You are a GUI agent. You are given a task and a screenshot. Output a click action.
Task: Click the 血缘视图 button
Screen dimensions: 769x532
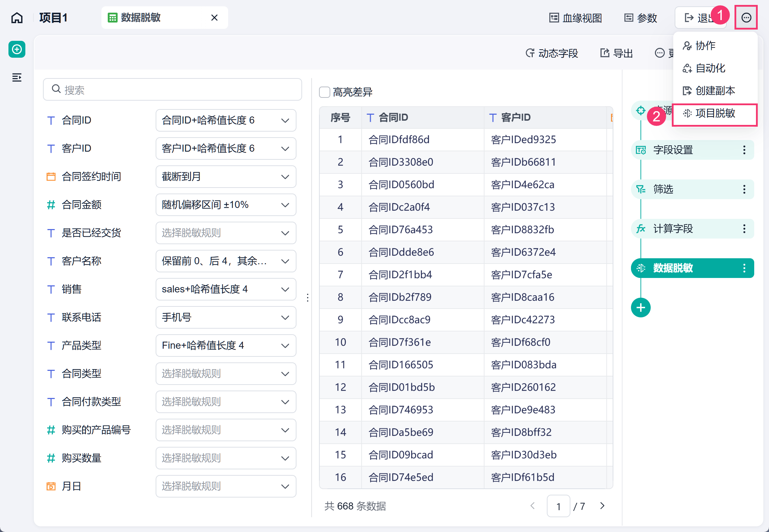tap(576, 18)
